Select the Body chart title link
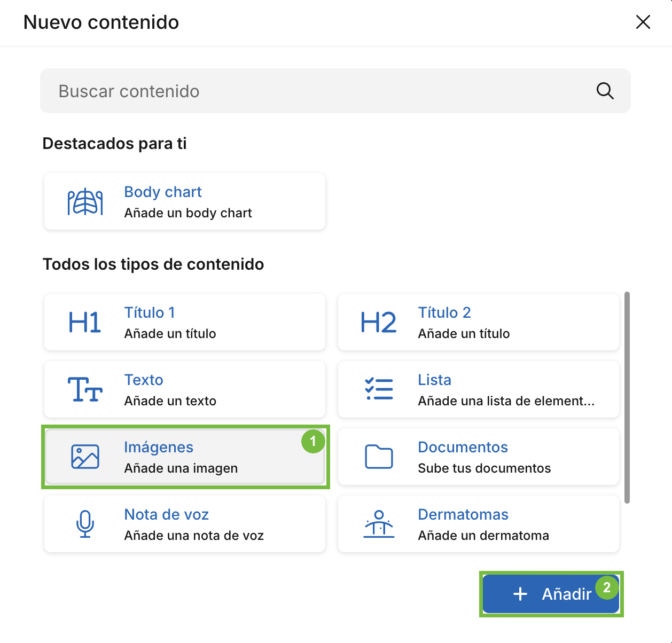 click(x=163, y=192)
